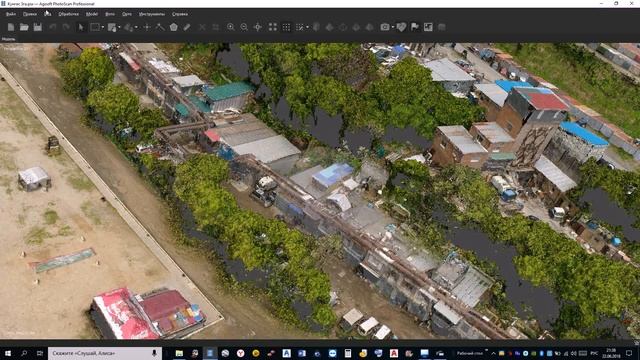Toggle Show aligned chunks icon
This screenshot has width=640, height=360.
point(428,27)
